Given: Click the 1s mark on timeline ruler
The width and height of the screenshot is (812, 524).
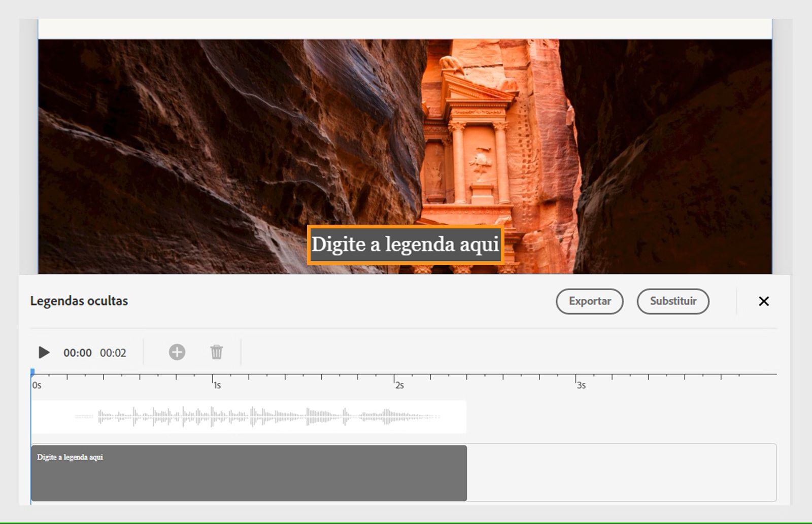Looking at the screenshot, I should coord(217,385).
